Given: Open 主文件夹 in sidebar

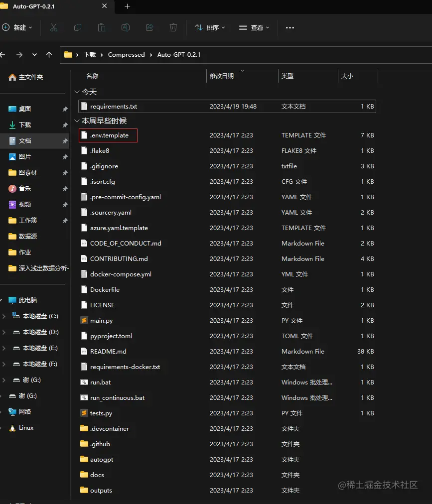Looking at the screenshot, I should tap(26, 77).
